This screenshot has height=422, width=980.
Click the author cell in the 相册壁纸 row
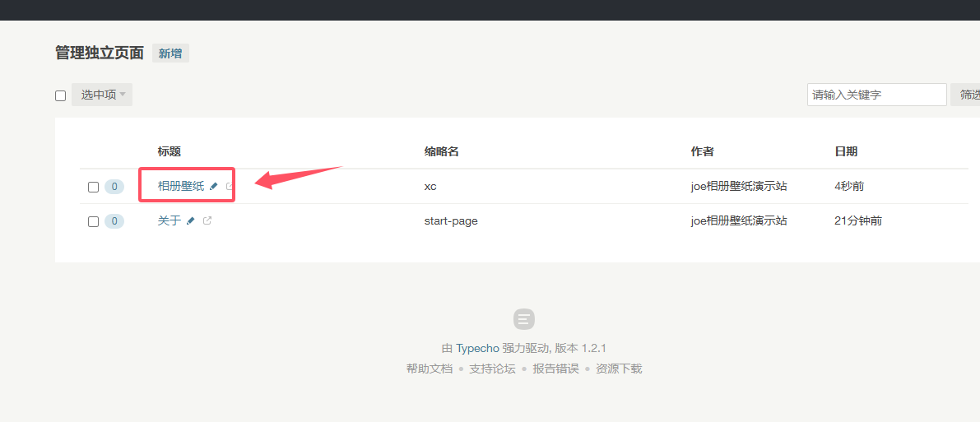(x=739, y=186)
